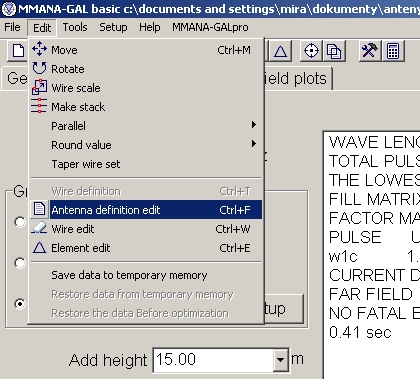Click the overlapping pages copy toolbar icon
This screenshot has width=420, height=379.
[x=334, y=51]
